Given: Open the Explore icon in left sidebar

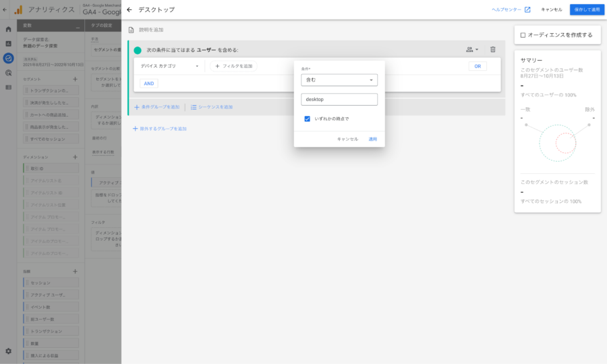Looking at the screenshot, I should (8, 58).
